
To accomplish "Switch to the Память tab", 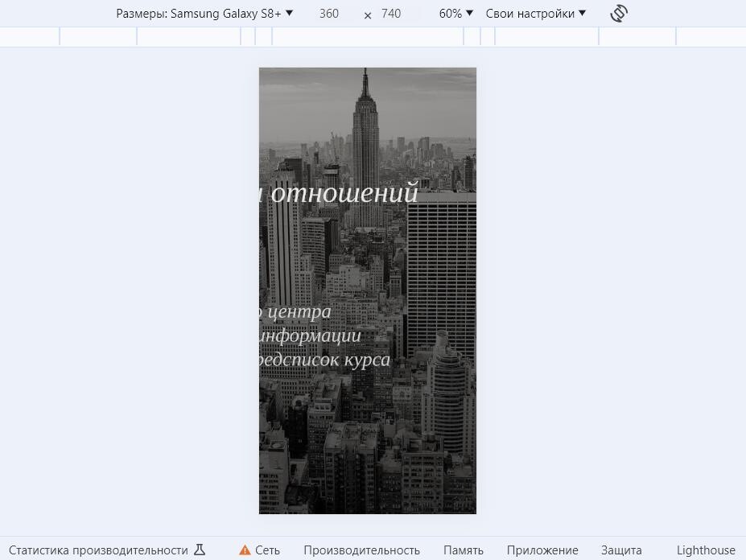I will tap(464, 550).
